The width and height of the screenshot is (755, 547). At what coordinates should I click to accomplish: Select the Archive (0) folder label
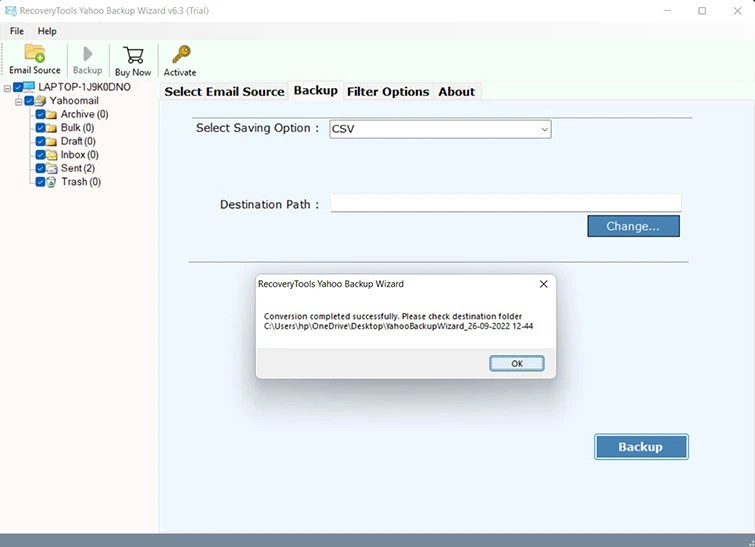84,114
